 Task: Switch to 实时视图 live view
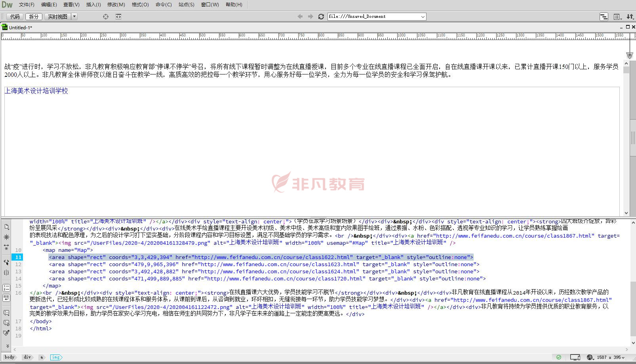(58, 17)
